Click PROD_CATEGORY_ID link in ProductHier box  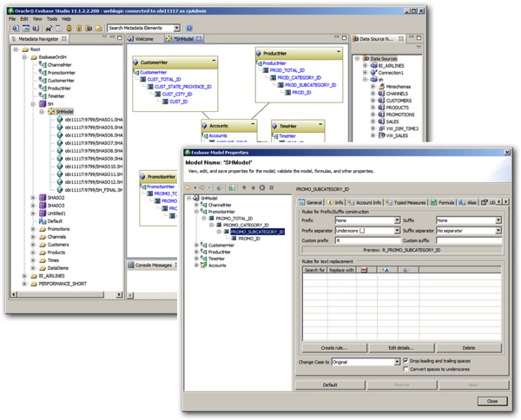click(299, 78)
